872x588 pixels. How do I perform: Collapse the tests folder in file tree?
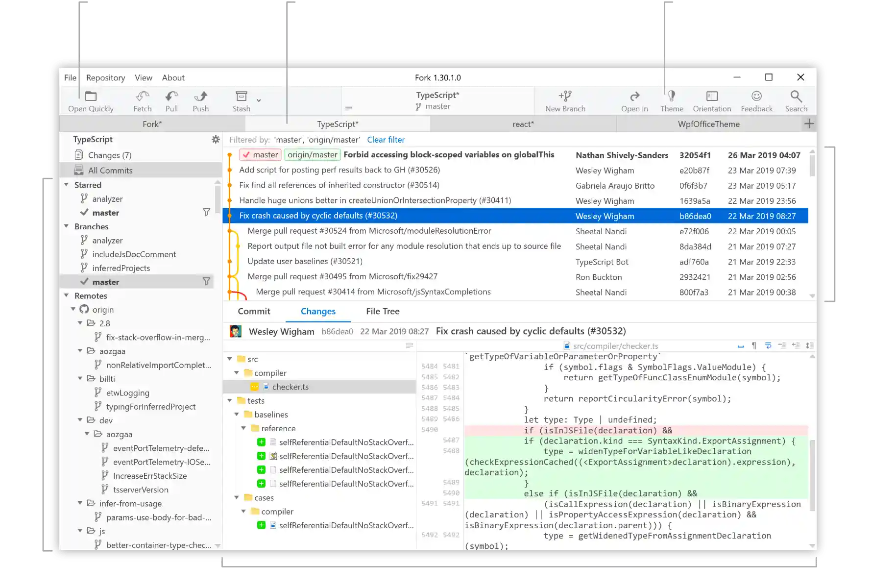[230, 401]
